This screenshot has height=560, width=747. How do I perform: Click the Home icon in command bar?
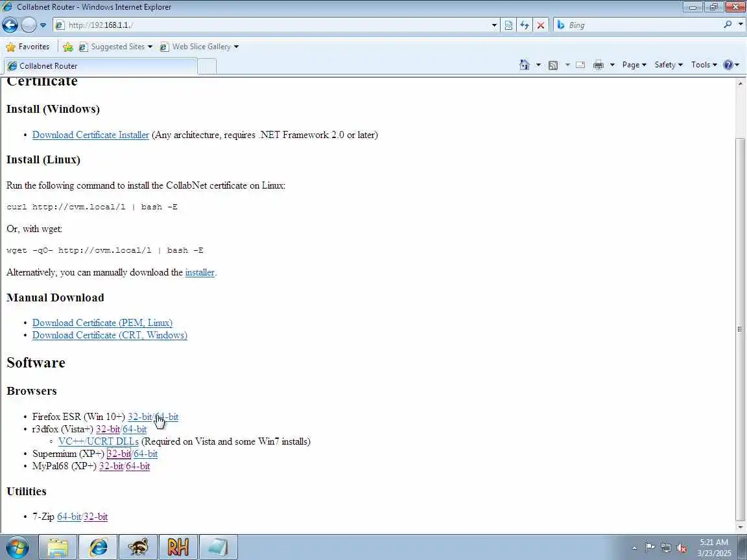point(525,65)
